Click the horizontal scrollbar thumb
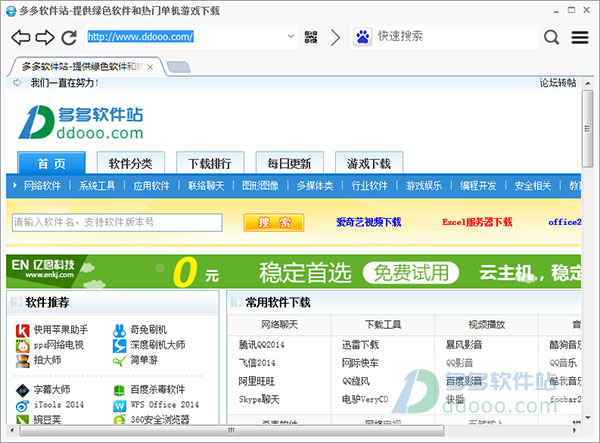The image size is (600, 443). pyautogui.click(x=232, y=430)
